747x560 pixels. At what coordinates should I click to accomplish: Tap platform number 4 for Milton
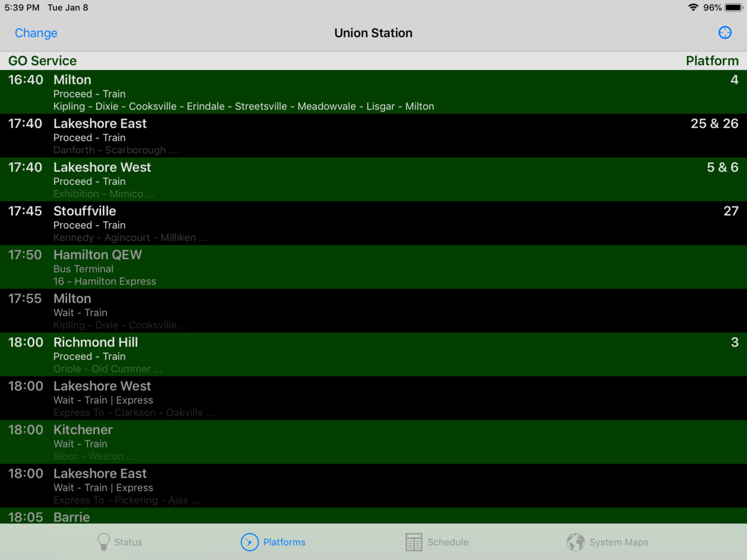pos(734,80)
